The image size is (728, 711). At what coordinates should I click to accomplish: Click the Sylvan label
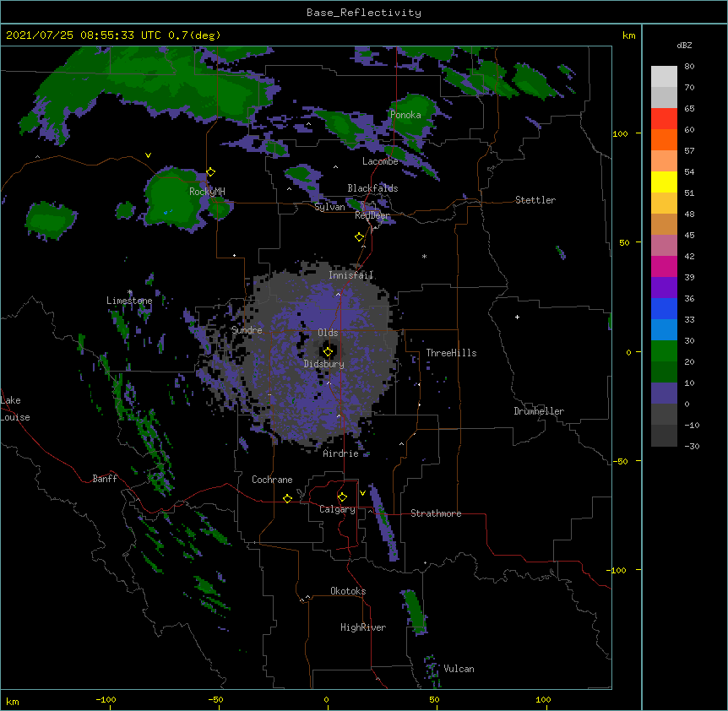click(329, 207)
